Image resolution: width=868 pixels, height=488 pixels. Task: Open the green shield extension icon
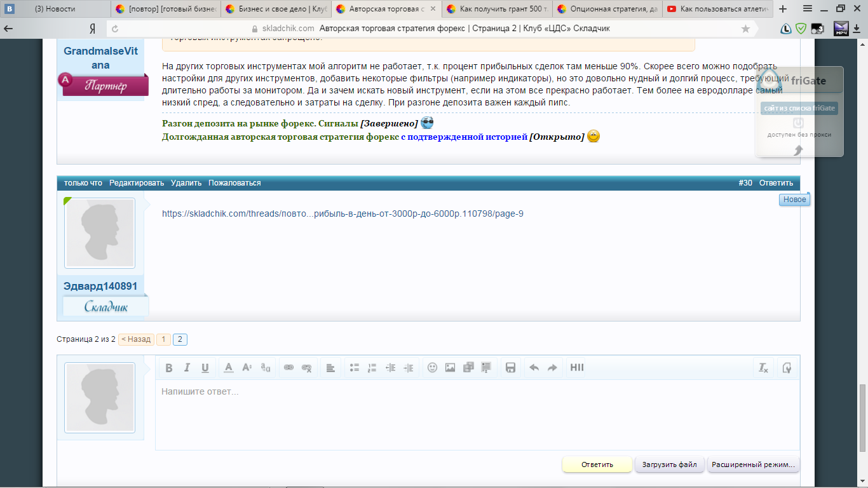tap(802, 29)
